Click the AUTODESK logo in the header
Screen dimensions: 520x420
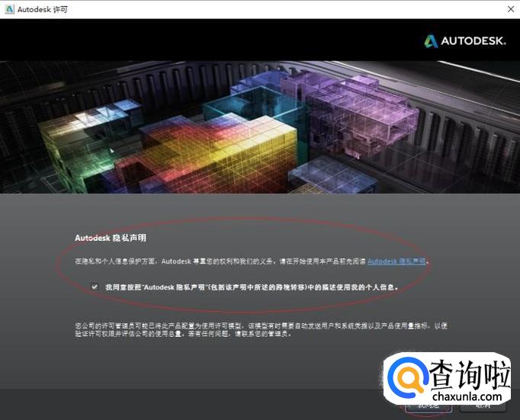click(465, 41)
